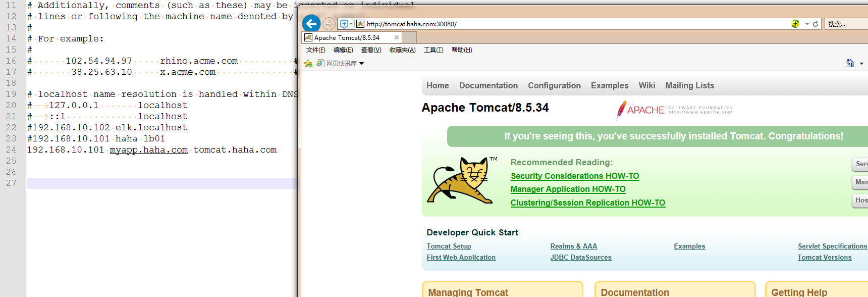Open the 工具(T) menu
868x297 pixels.
[x=433, y=50]
